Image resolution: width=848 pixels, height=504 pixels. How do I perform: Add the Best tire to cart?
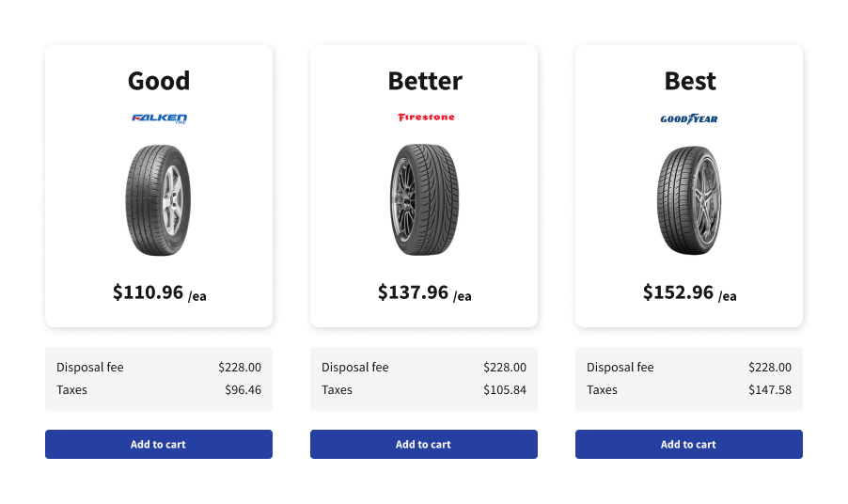click(x=688, y=445)
